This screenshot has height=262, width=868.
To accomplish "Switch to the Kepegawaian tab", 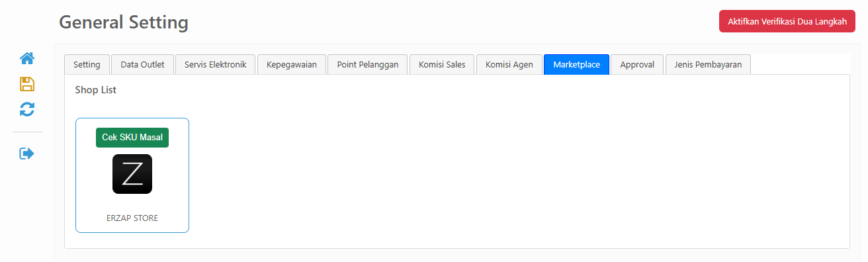I will click(292, 64).
